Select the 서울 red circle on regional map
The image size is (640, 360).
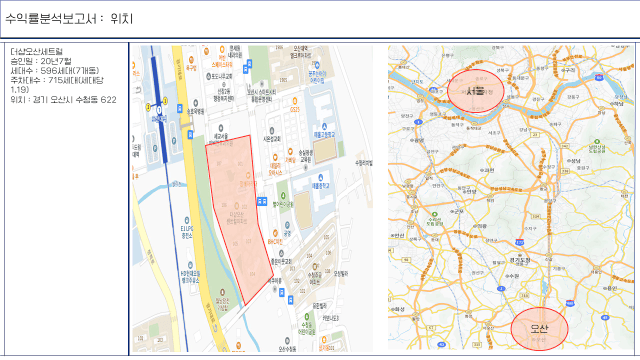[x=476, y=91]
